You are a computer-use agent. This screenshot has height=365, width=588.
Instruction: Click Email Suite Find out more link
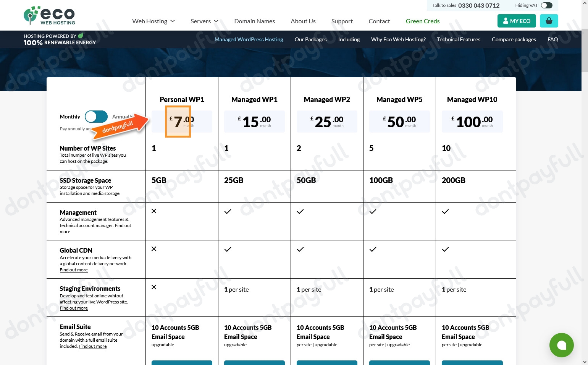(93, 346)
